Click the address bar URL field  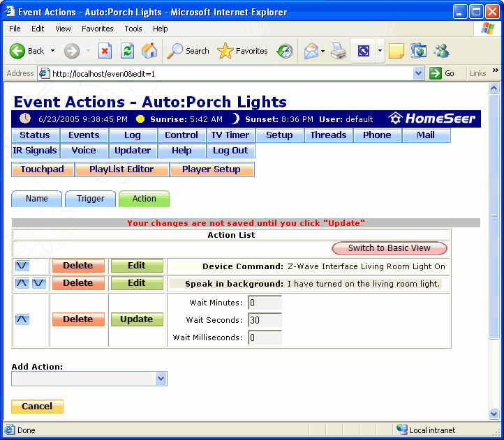click(x=232, y=73)
